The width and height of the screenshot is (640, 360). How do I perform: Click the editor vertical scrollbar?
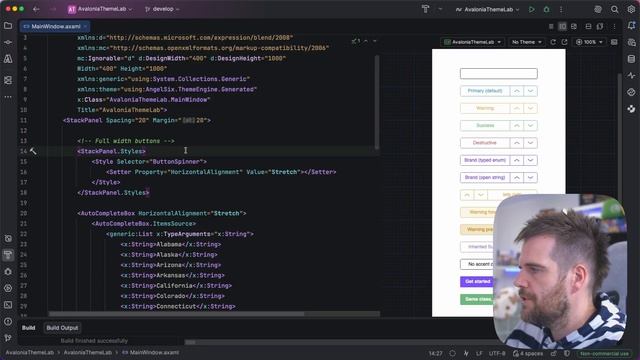click(377, 102)
